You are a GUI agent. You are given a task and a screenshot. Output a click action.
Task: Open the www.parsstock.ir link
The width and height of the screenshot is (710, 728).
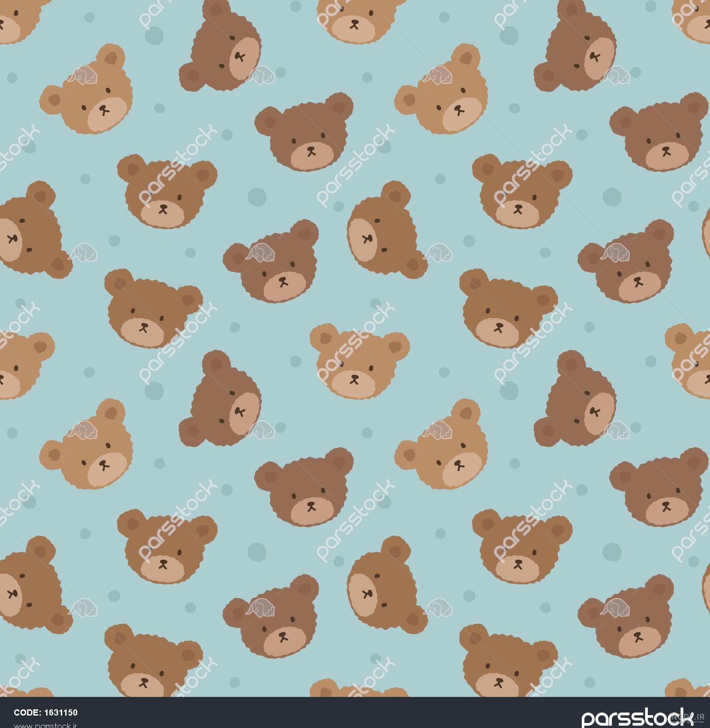[46, 725]
